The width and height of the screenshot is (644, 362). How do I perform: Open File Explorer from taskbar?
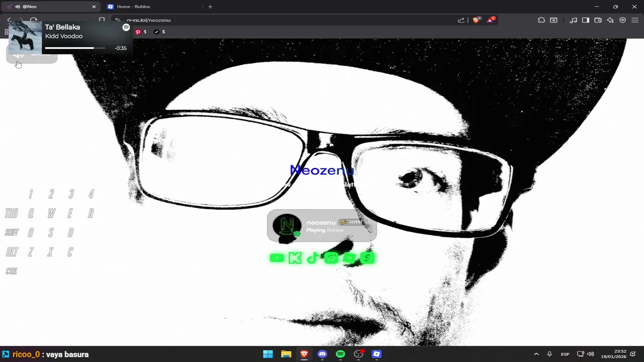[286, 354]
